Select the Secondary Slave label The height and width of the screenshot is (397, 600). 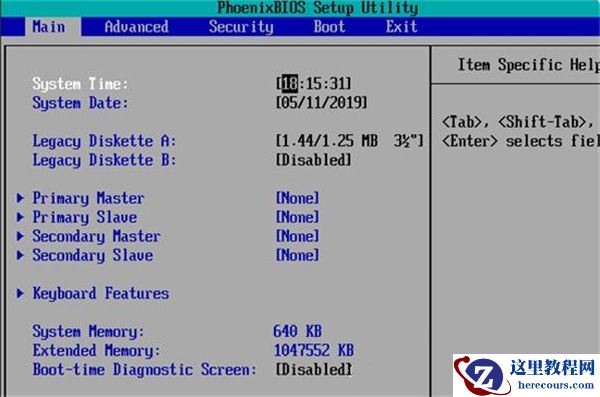(93, 255)
